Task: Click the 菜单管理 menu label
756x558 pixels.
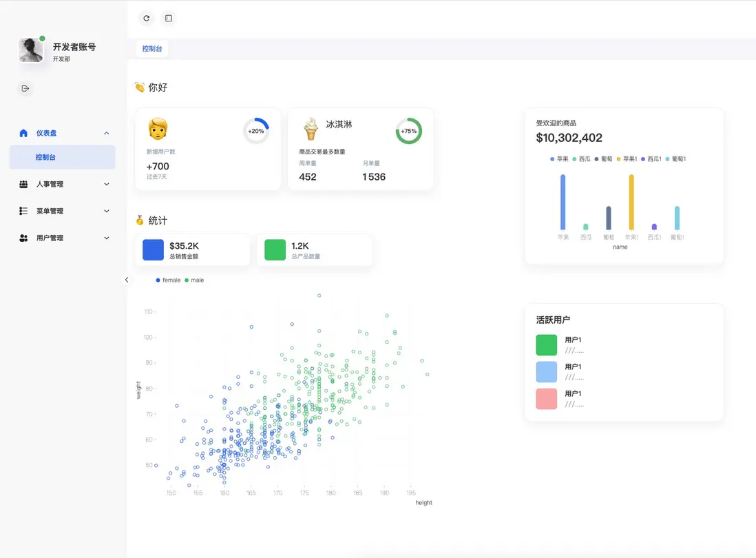Action: 50,211
